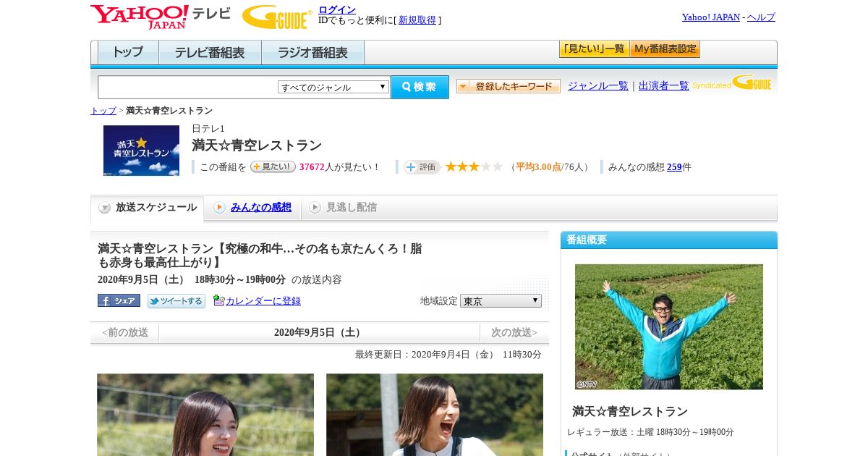Click the 検索 search button
Screen dimensions: 868x456
[420, 87]
